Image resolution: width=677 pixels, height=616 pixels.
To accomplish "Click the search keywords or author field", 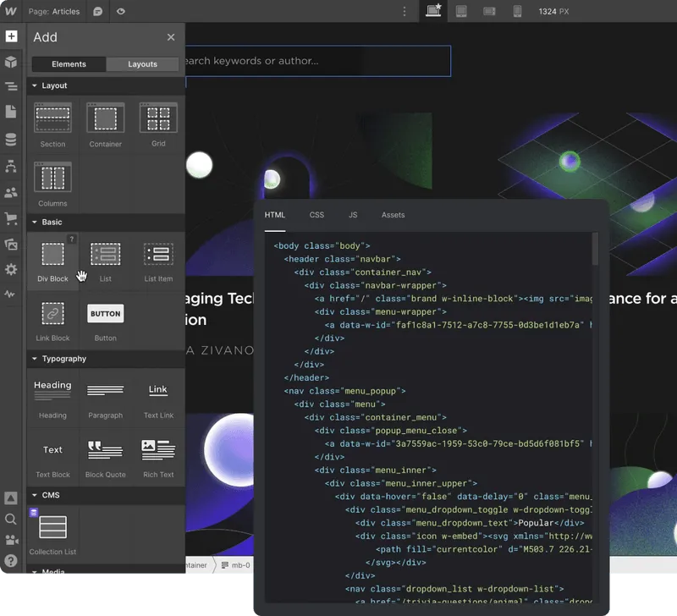I will coord(318,61).
